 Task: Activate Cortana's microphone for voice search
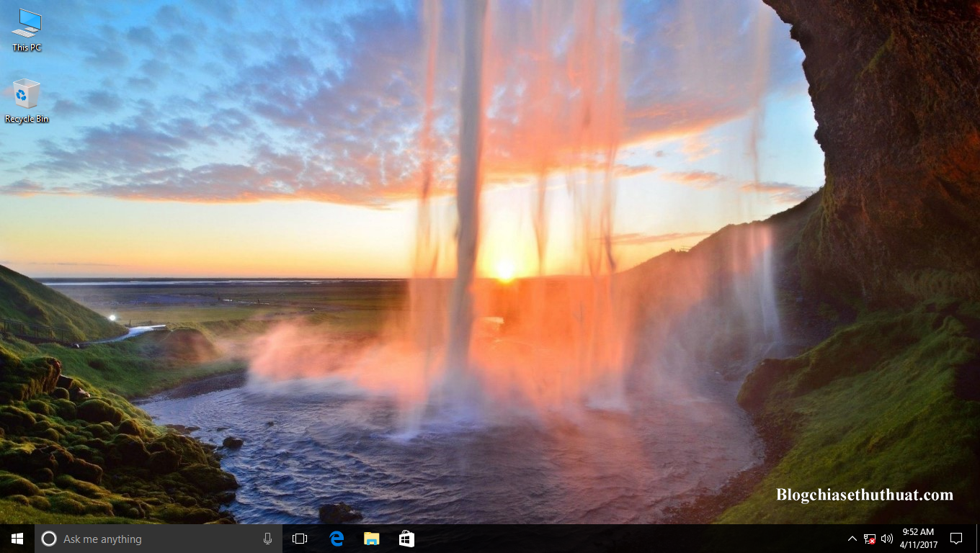click(267, 539)
